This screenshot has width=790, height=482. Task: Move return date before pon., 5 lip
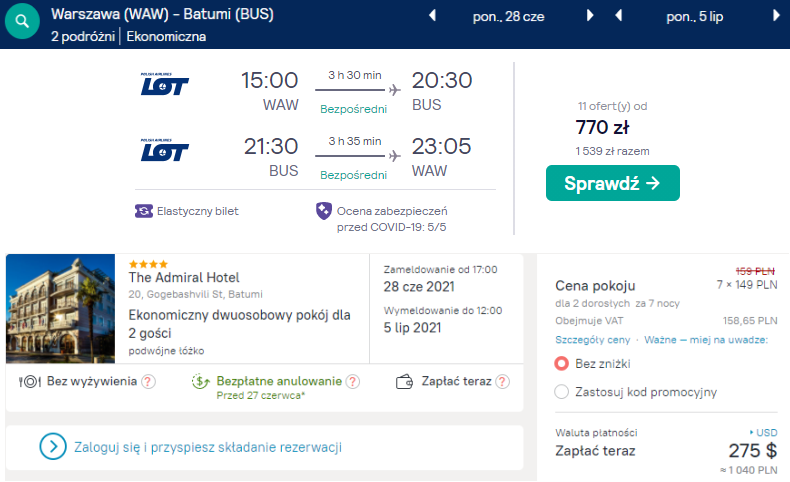pyautogui.click(x=619, y=16)
